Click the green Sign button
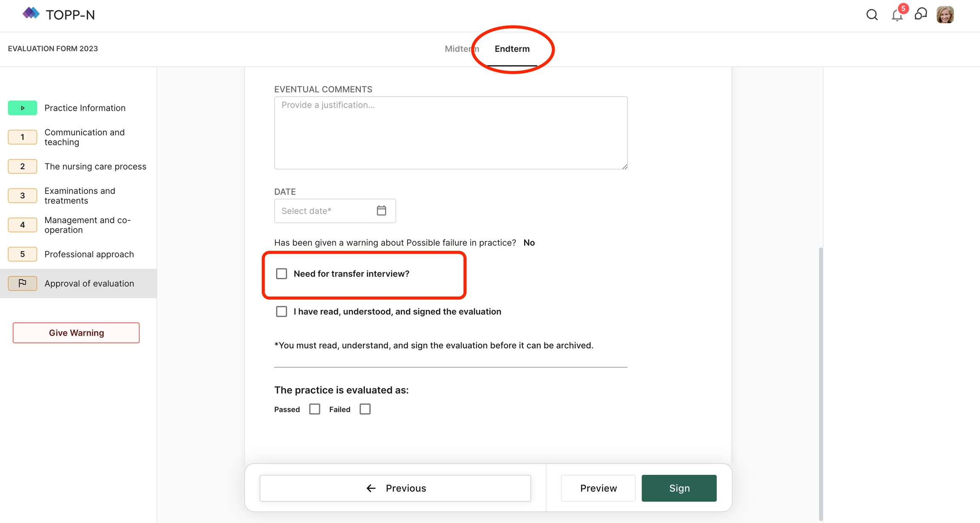The image size is (980, 523). click(679, 488)
